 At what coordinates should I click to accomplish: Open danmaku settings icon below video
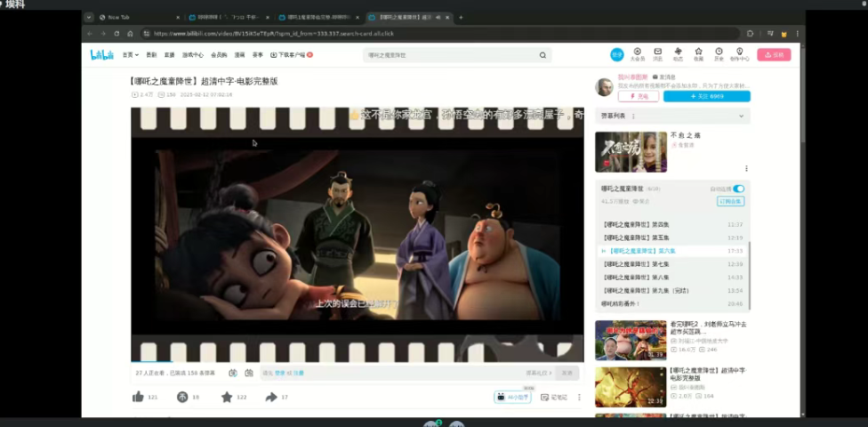pyautogui.click(x=247, y=373)
